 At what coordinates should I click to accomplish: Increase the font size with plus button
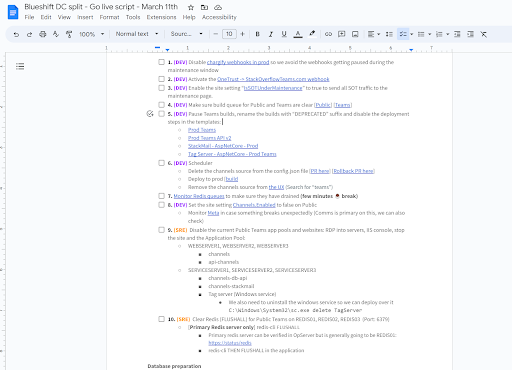click(x=242, y=34)
